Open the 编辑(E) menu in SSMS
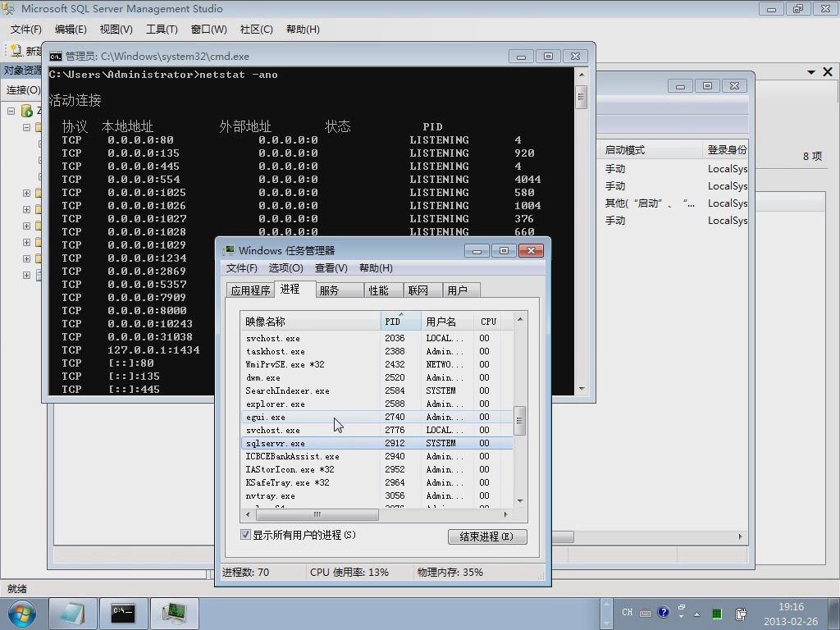The height and width of the screenshot is (630, 840). (71, 30)
